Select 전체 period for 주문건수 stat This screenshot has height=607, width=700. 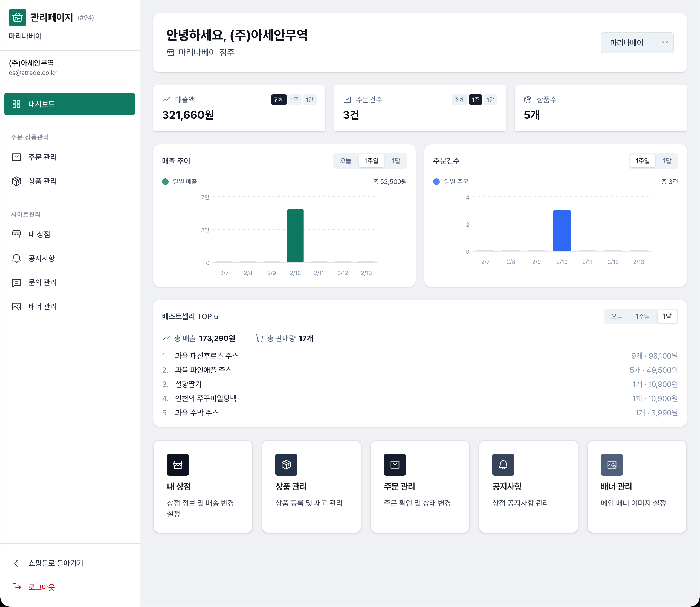(459, 100)
